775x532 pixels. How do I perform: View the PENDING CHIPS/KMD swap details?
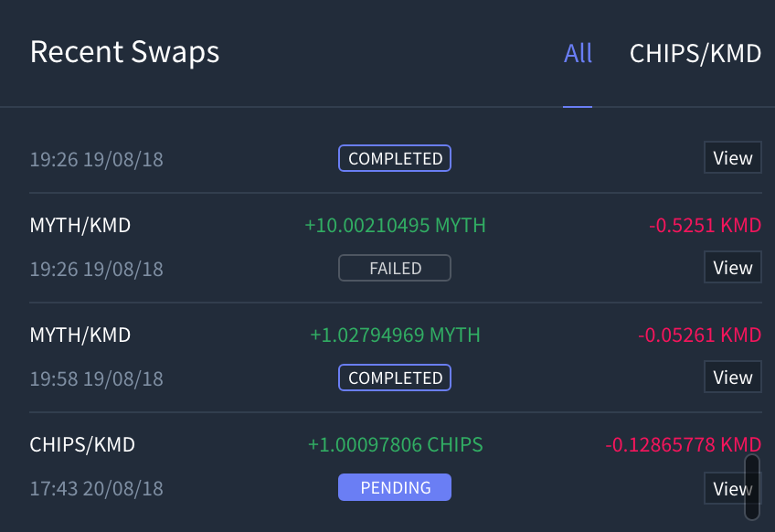click(x=732, y=488)
